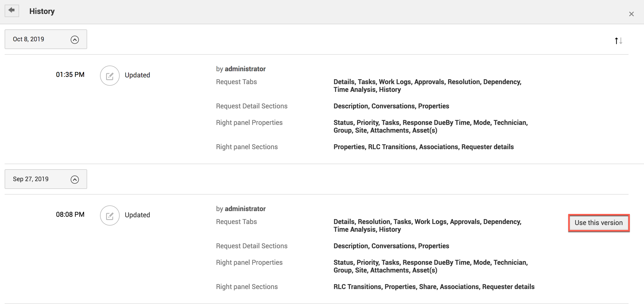Close the History panel with X
644x304 pixels.
pos(631,14)
